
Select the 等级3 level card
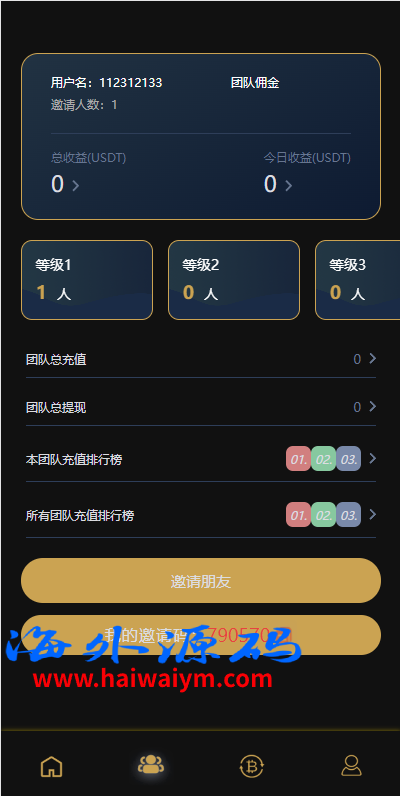coord(357,280)
